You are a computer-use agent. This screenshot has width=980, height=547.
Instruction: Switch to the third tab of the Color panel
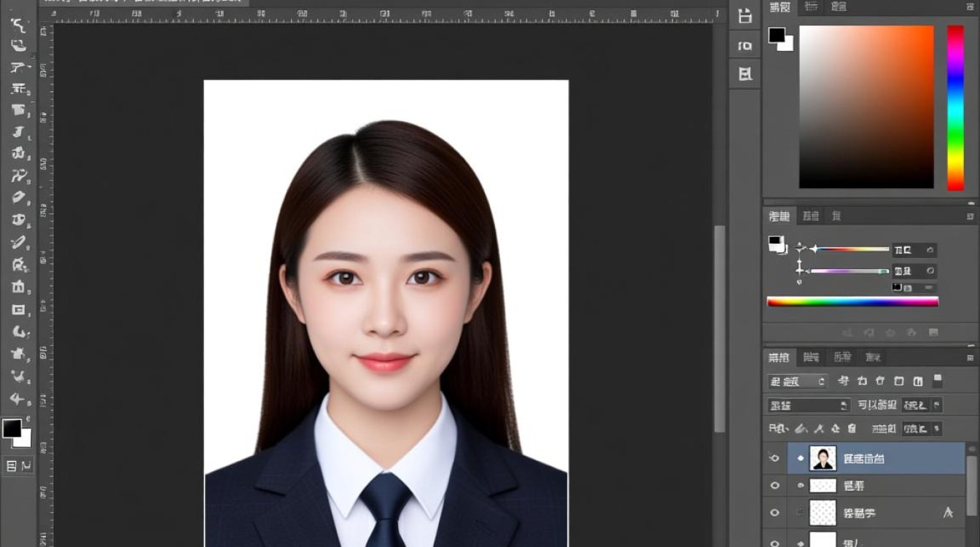point(839,7)
